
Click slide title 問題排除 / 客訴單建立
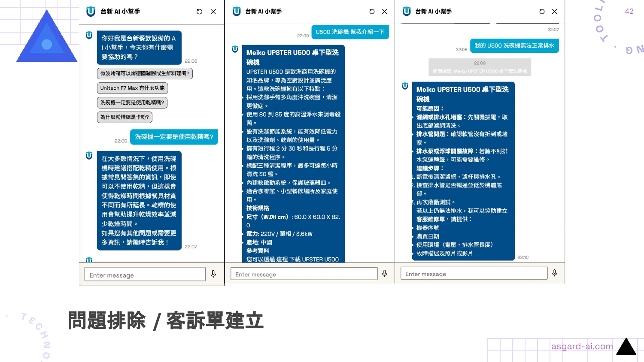click(x=166, y=321)
